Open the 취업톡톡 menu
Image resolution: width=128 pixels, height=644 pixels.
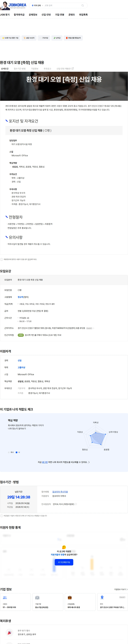point(83,15)
